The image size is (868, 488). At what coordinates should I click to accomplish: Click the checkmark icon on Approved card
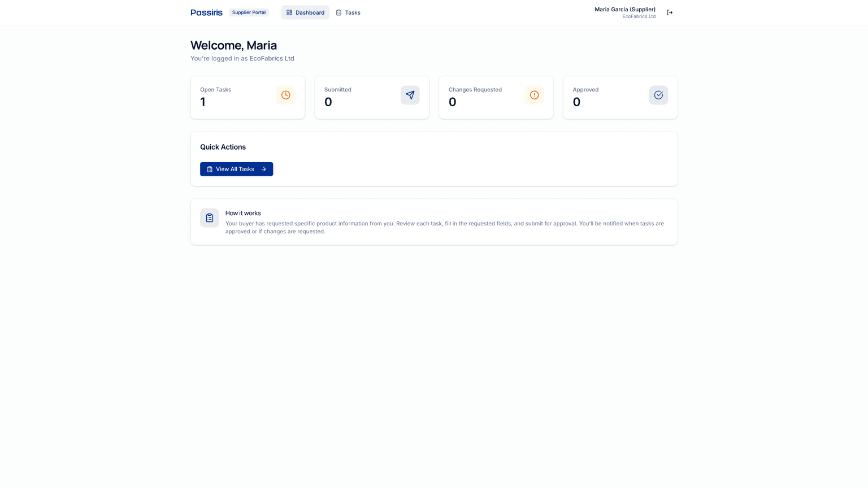658,95
